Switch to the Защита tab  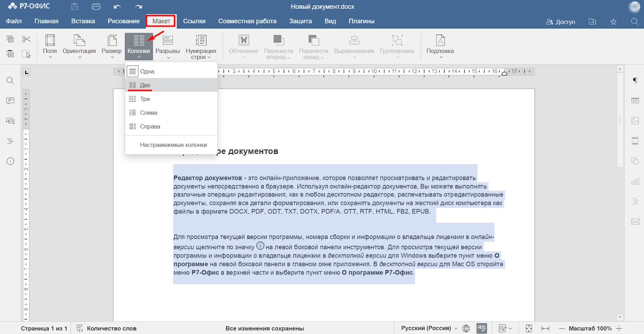(300, 21)
